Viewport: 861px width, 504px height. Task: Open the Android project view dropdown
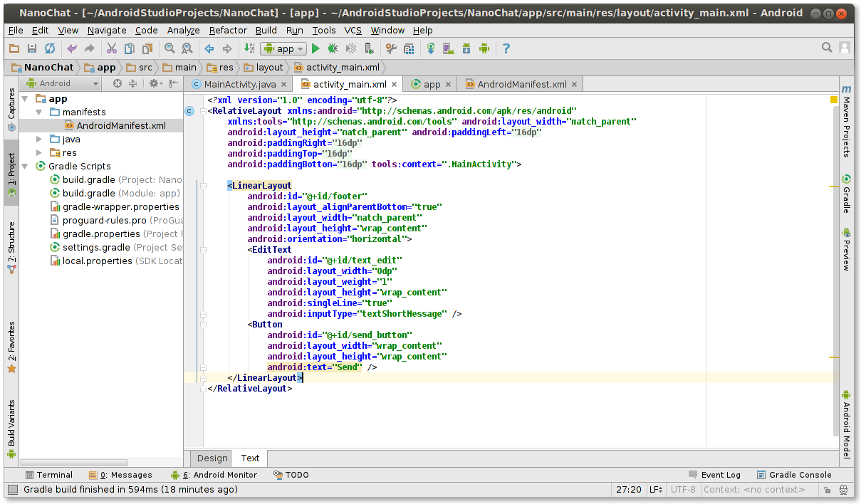(60, 84)
